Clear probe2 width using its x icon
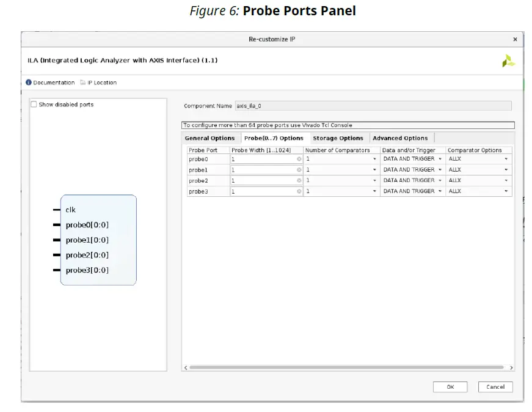This screenshot has width=532, height=412. coord(299,180)
